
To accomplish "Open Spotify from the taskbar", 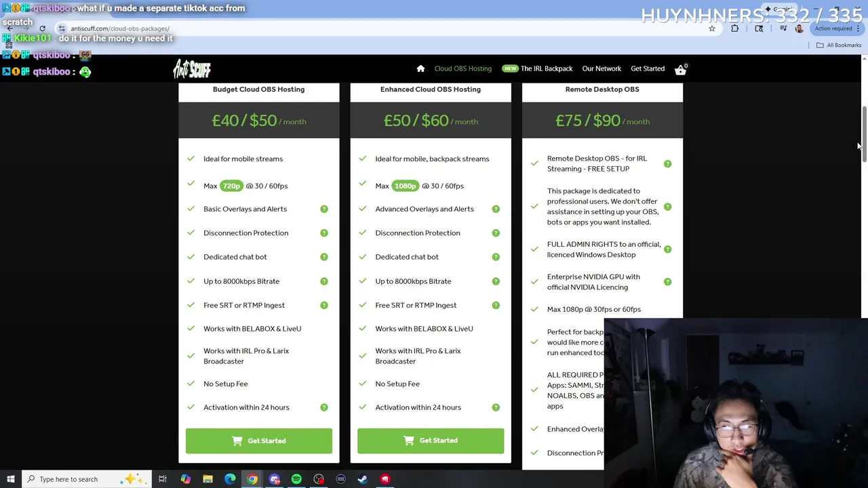I will [296, 479].
